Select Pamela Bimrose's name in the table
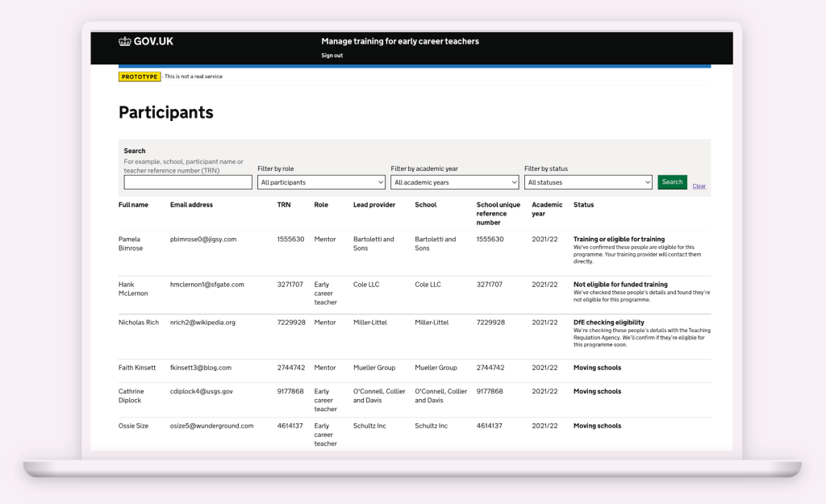 (130, 244)
